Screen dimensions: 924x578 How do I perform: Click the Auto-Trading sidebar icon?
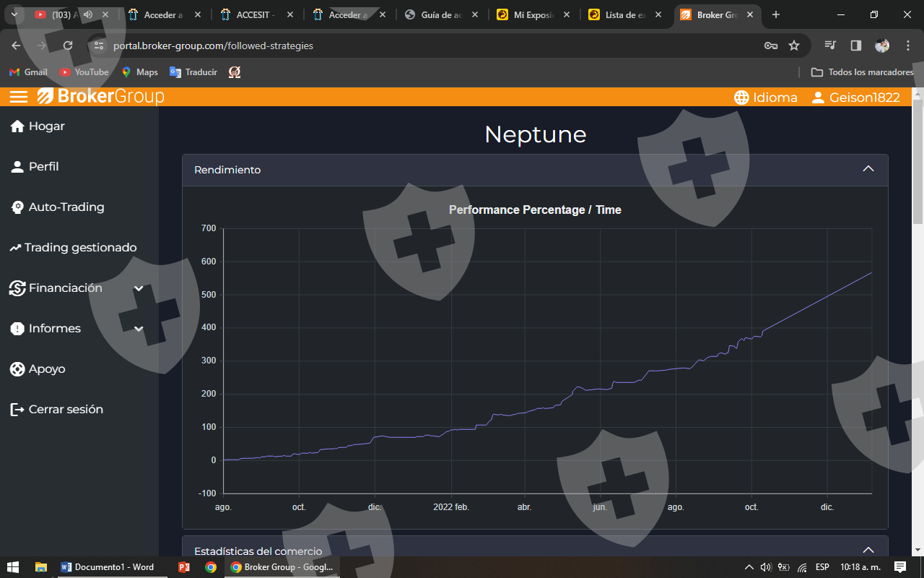pos(17,207)
